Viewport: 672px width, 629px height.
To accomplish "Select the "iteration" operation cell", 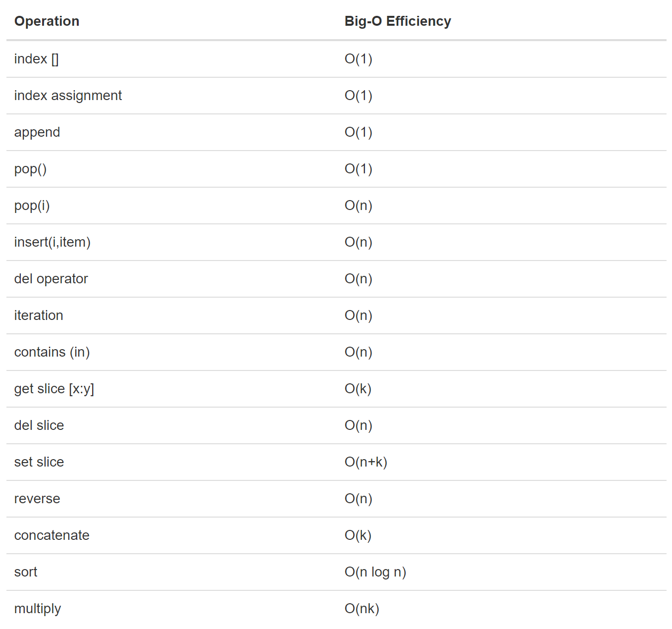I will (39, 315).
